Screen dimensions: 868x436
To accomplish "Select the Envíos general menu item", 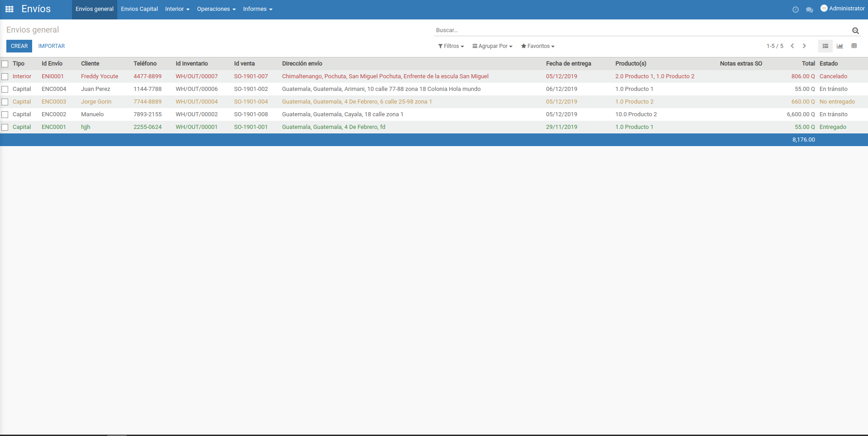I will (x=95, y=9).
